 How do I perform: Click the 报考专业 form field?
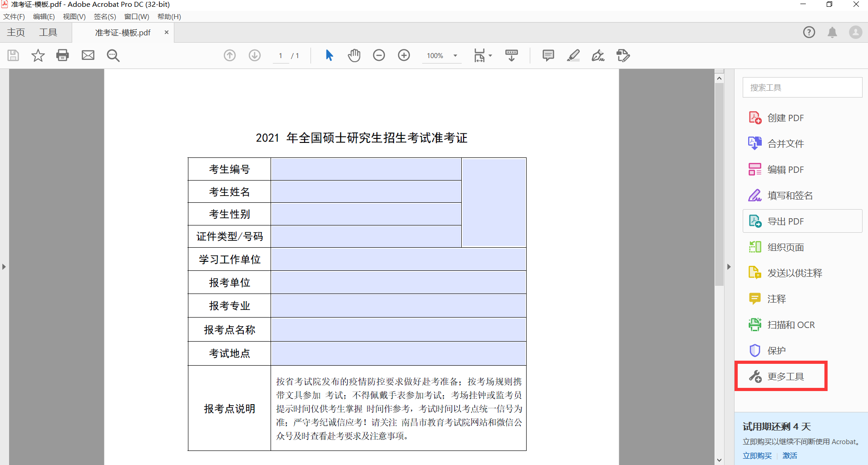pyautogui.click(x=399, y=306)
